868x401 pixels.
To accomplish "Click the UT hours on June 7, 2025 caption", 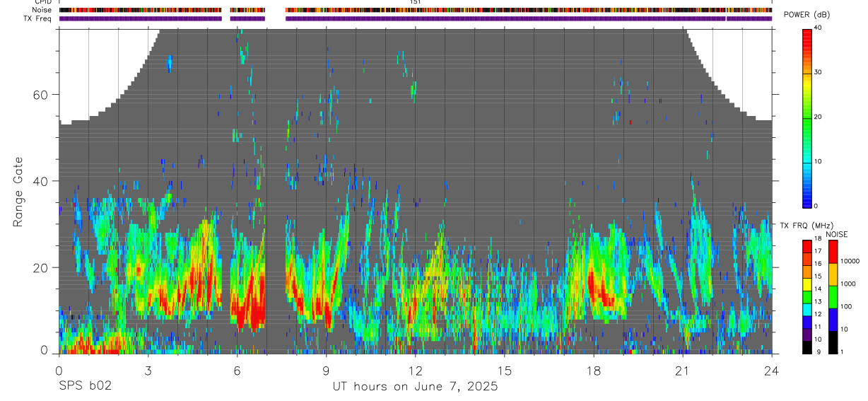I will point(416,386).
